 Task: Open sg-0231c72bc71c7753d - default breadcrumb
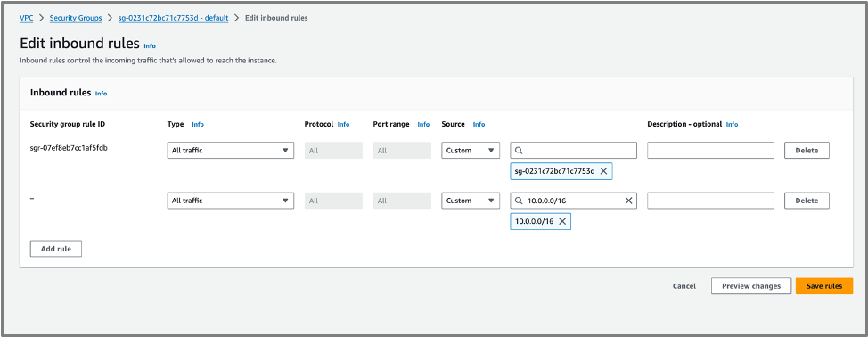coord(173,18)
